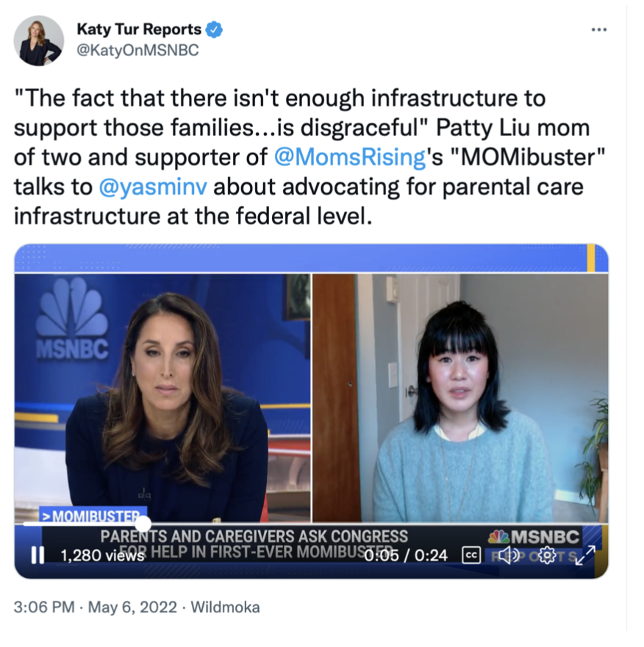Open the @MomsRising mention link
Screen dimensions: 644x647
tap(349, 157)
